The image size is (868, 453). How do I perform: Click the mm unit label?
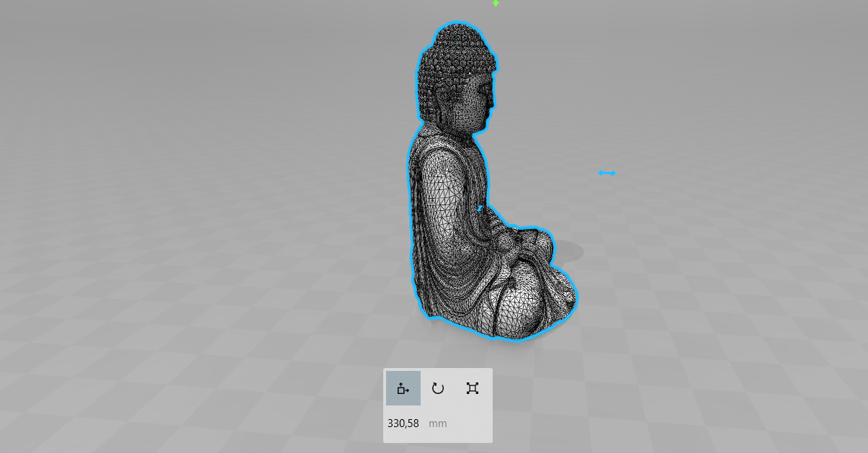438,423
